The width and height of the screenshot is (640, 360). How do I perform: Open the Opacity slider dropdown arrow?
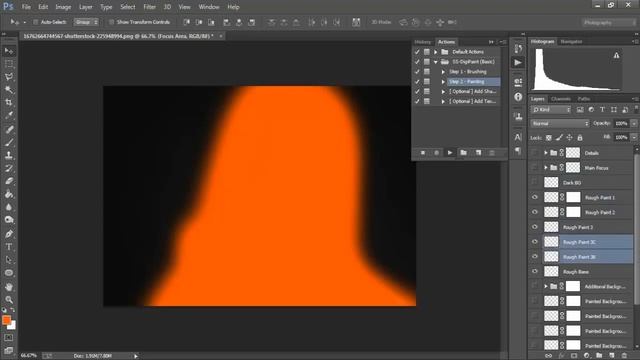click(x=634, y=123)
